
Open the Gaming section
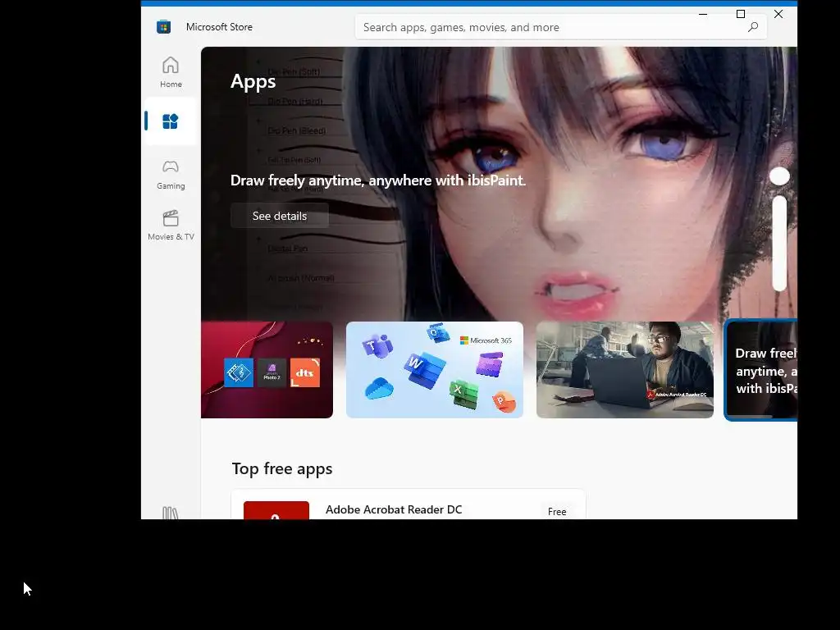point(171,175)
